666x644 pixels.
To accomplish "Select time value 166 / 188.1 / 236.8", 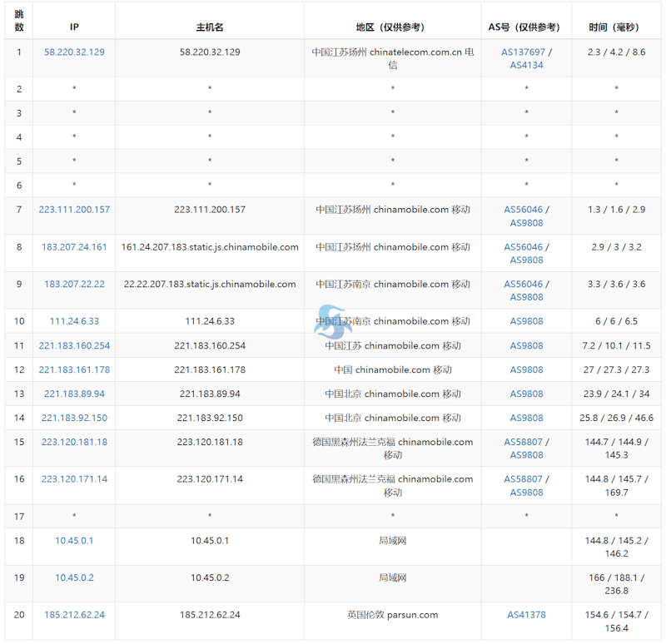I will (616, 584).
